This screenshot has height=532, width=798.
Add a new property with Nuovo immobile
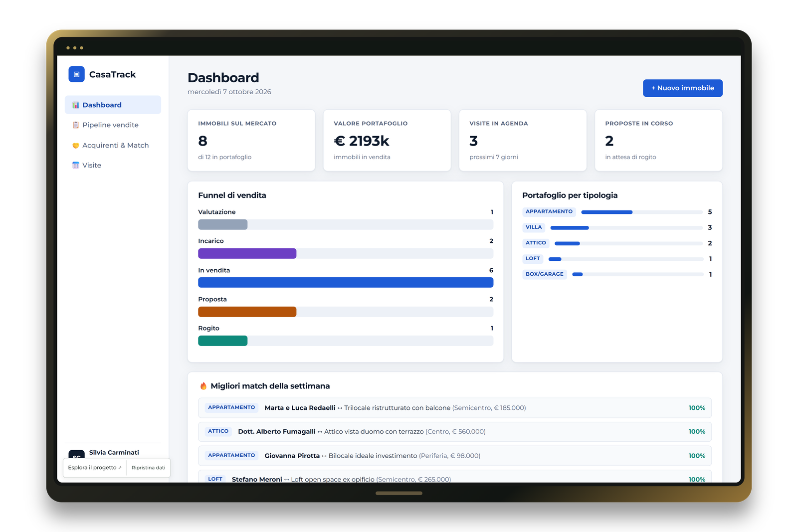[x=682, y=88]
